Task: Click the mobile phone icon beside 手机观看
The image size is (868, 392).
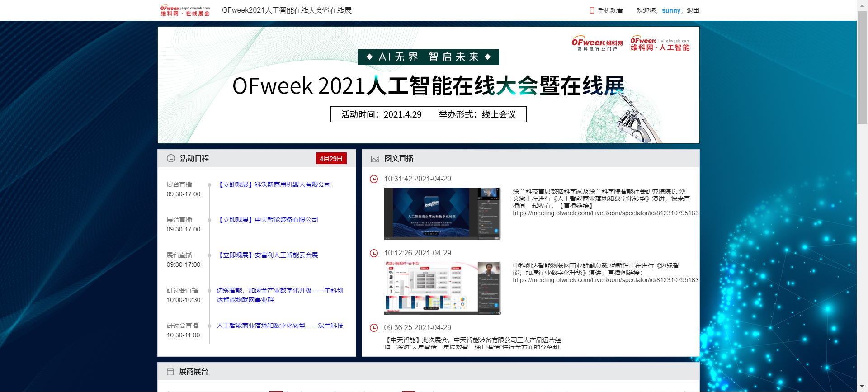Action: [592, 10]
